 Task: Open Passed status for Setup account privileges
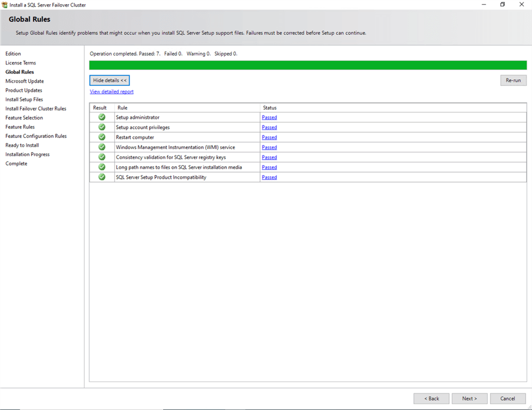(x=270, y=127)
